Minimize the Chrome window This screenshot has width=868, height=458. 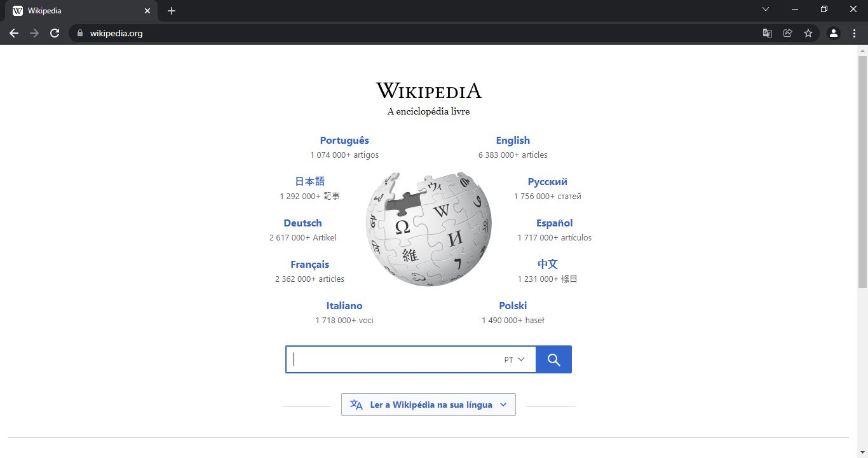click(795, 9)
